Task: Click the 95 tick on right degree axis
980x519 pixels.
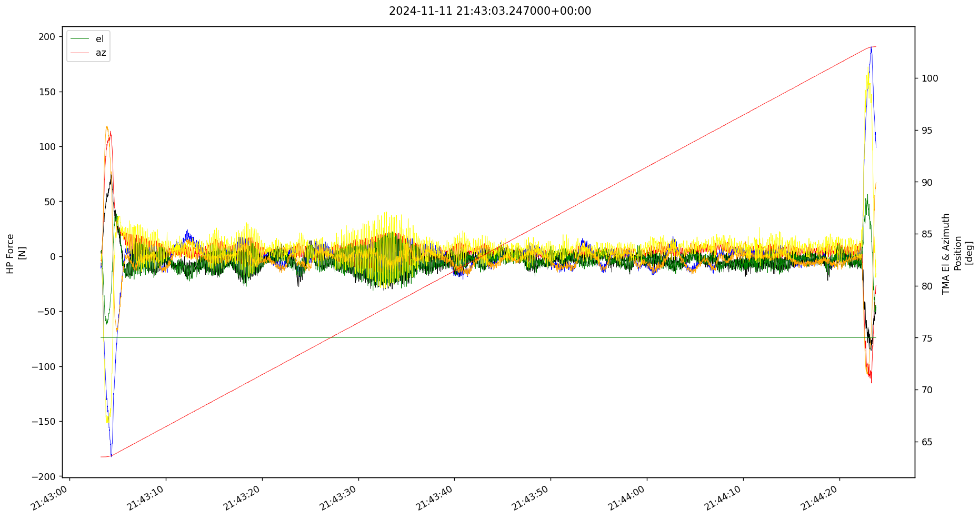Action: [926, 131]
